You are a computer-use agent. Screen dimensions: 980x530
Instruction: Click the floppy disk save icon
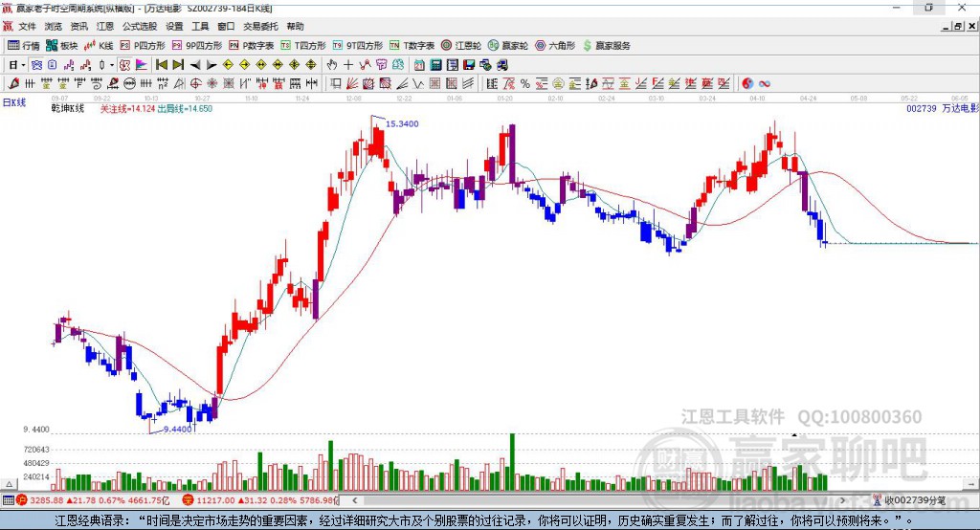[x=469, y=65]
